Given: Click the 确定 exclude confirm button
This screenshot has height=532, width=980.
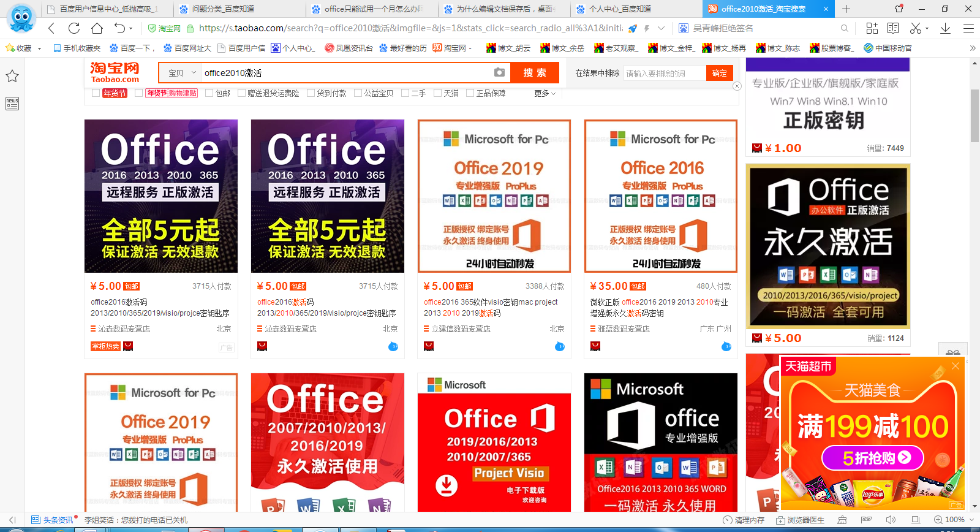Looking at the screenshot, I should [x=720, y=73].
